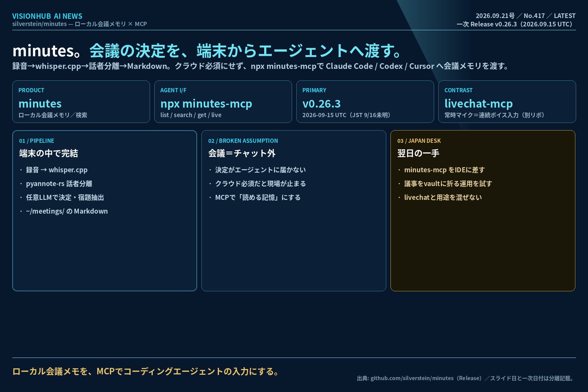The height and width of the screenshot is (392, 588).
Task: Click 'ローカル会議メモリ／検索' caption
Action: click(53, 115)
